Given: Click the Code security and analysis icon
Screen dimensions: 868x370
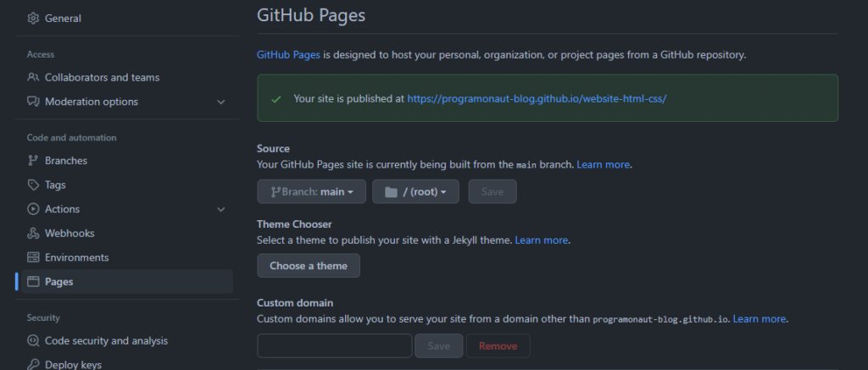Looking at the screenshot, I should (x=33, y=340).
